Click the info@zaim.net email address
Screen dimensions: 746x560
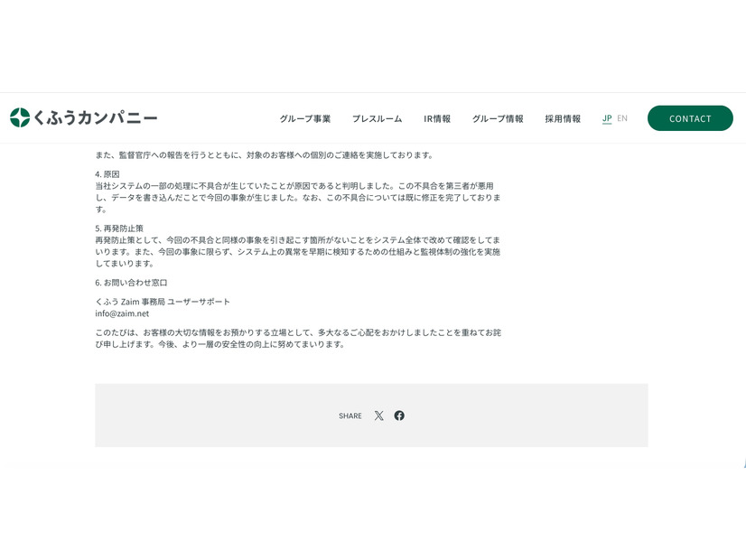(122, 313)
